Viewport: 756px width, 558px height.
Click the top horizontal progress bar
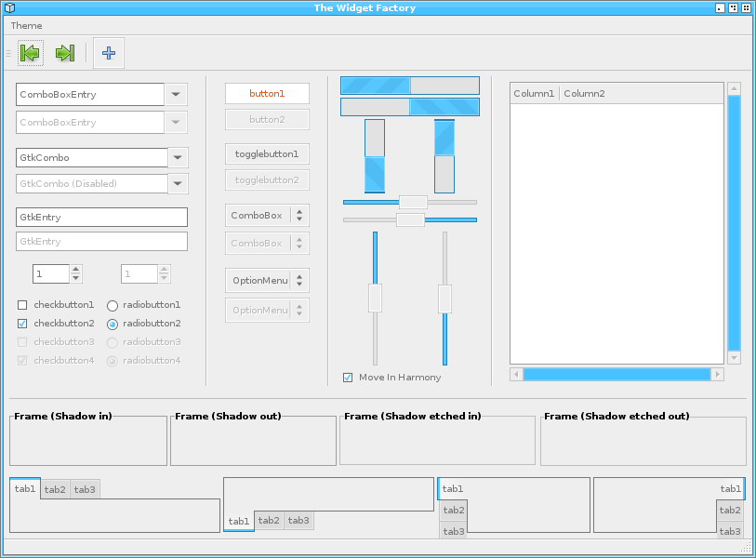point(410,86)
